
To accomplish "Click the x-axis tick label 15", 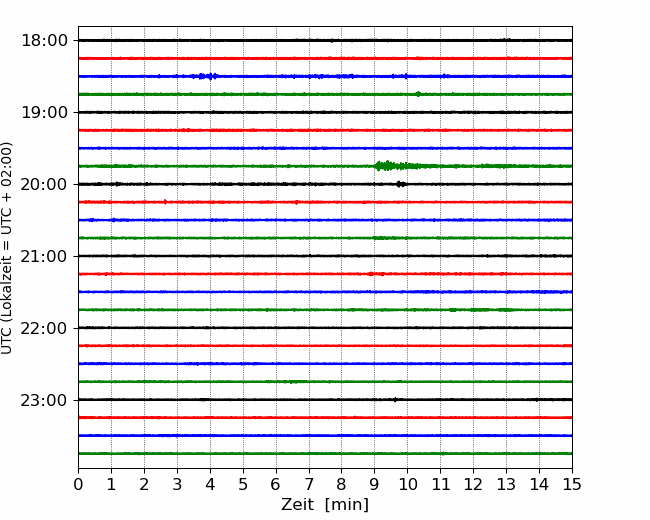I will (572, 485).
